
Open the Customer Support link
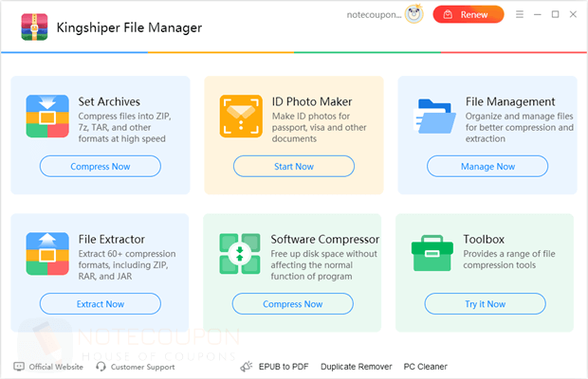(142, 367)
